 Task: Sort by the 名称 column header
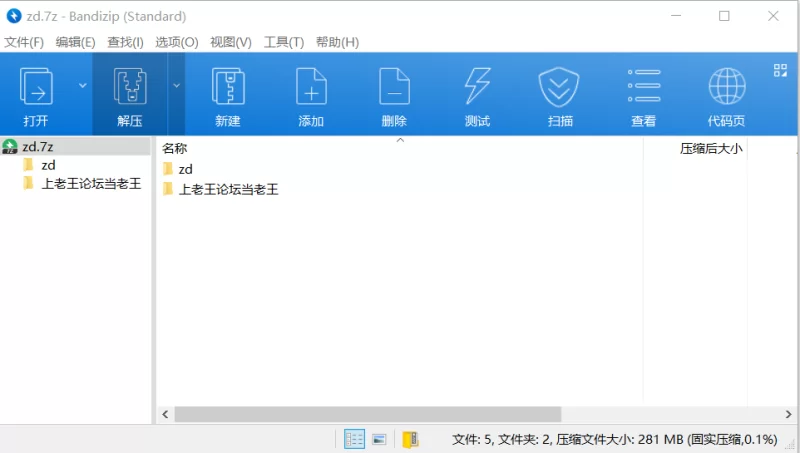[x=175, y=148]
